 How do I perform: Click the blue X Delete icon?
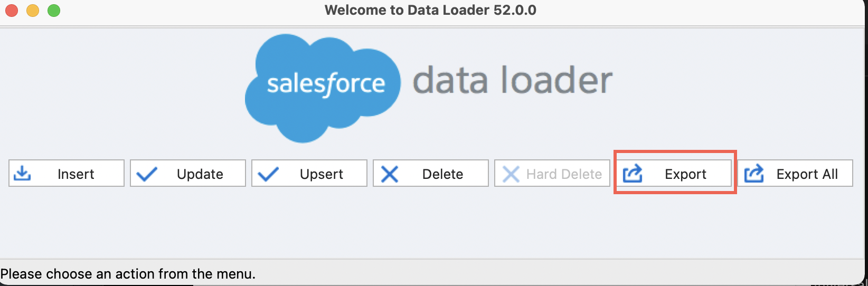point(390,174)
